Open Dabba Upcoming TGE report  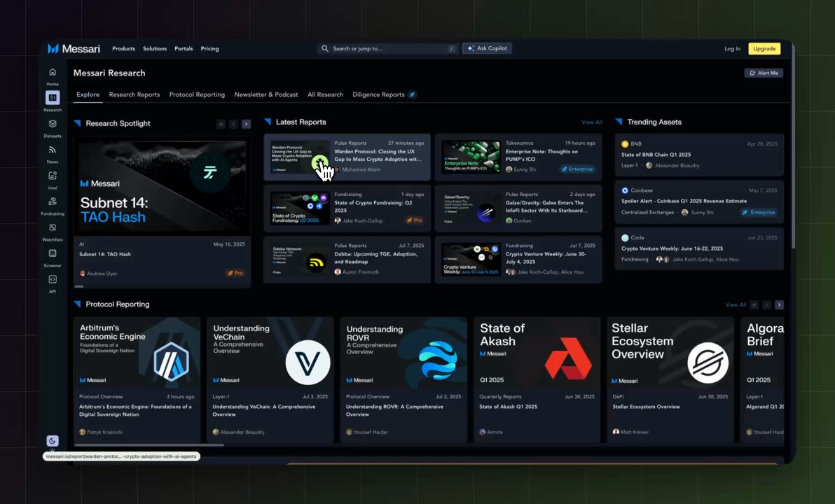347,259
